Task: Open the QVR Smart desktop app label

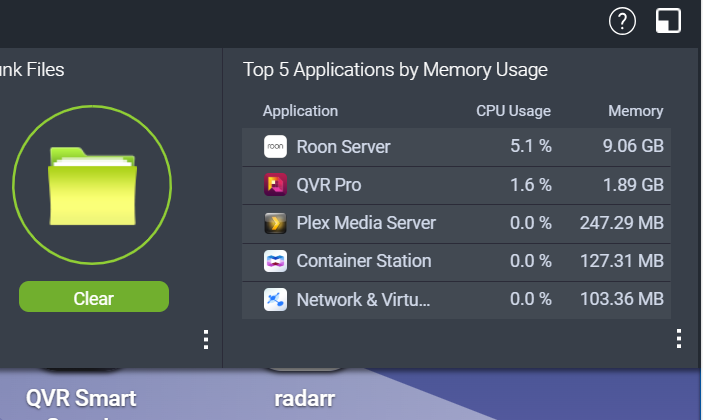Action: tap(81, 398)
